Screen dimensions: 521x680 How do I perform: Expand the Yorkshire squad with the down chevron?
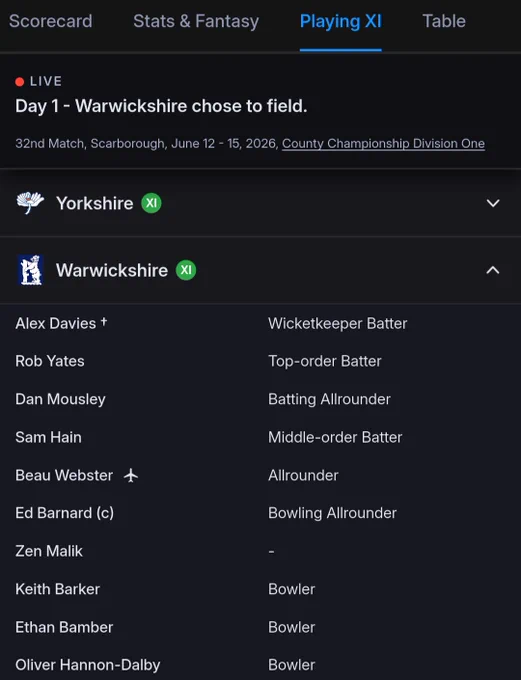tap(493, 203)
